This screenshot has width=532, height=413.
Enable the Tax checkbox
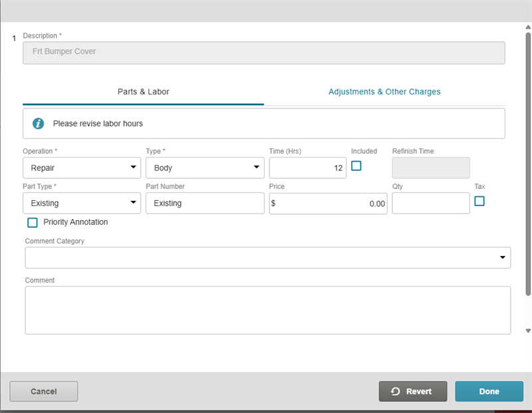[x=479, y=201]
